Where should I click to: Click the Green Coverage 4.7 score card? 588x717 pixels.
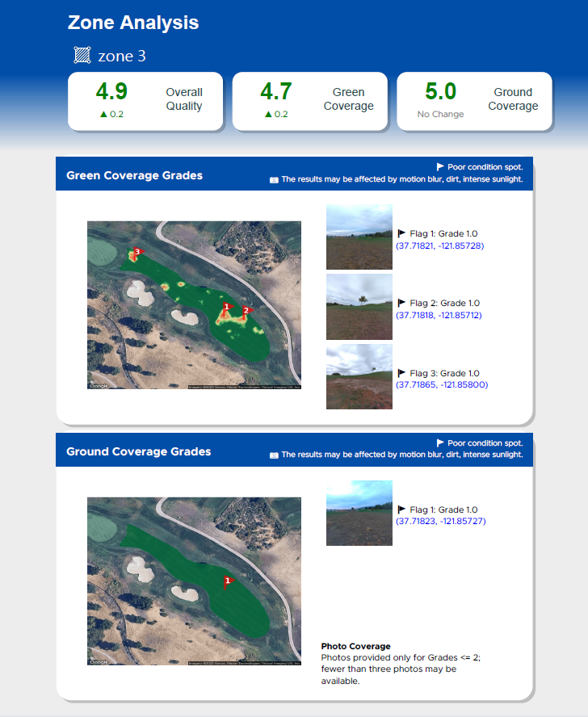coord(310,101)
